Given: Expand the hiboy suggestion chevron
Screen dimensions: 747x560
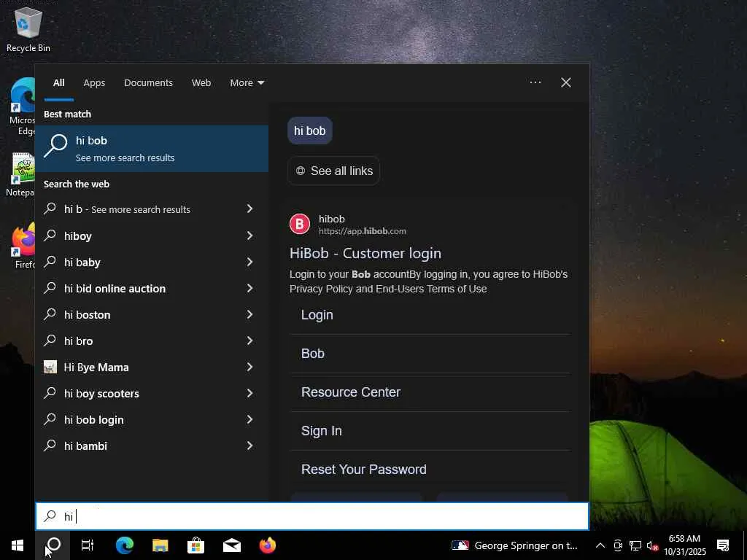Looking at the screenshot, I should click(249, 236).
